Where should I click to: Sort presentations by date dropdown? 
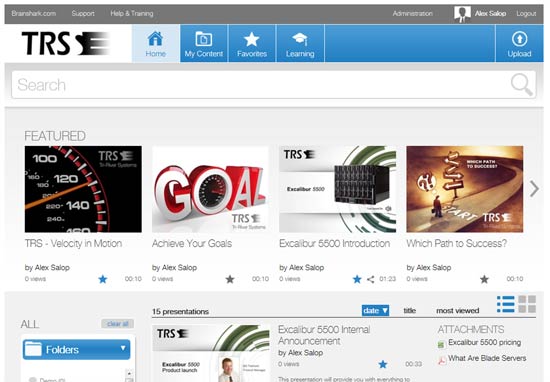coord(375,310)
